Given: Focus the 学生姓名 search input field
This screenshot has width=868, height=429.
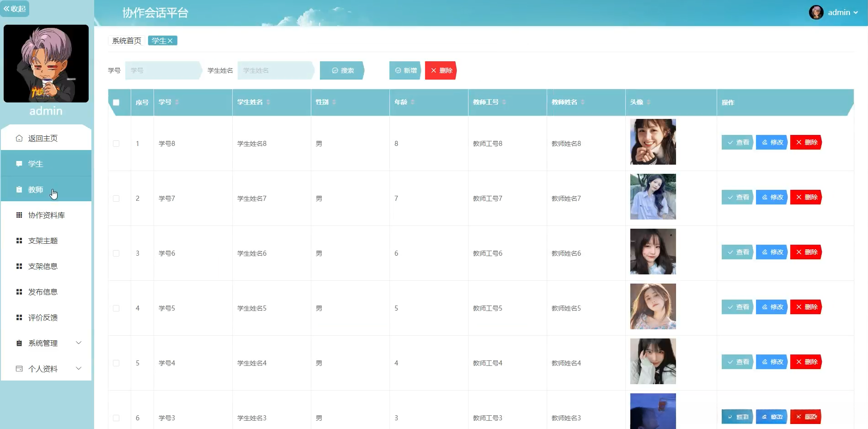Looking at the screenshot, I should coord(275,70).
